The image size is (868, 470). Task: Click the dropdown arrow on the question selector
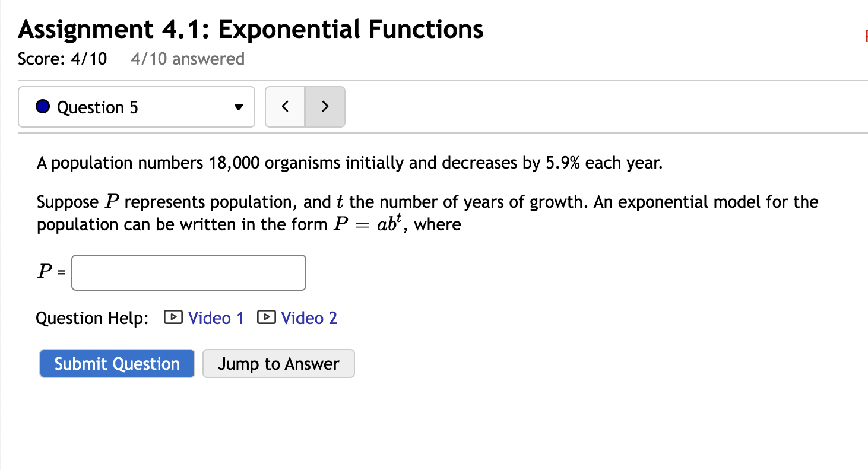tap(238, 107)
